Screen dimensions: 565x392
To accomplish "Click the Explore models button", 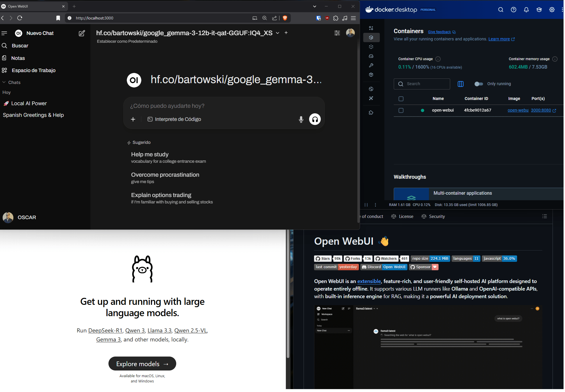I will click(x=142, y=364).
